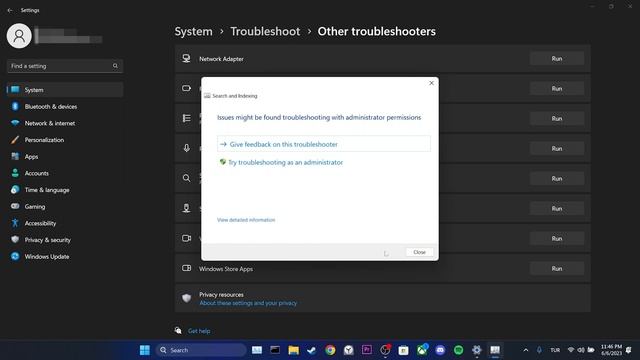Click the Settings back arrow
This screenshot has width=640, height=360.
[10, 10]
